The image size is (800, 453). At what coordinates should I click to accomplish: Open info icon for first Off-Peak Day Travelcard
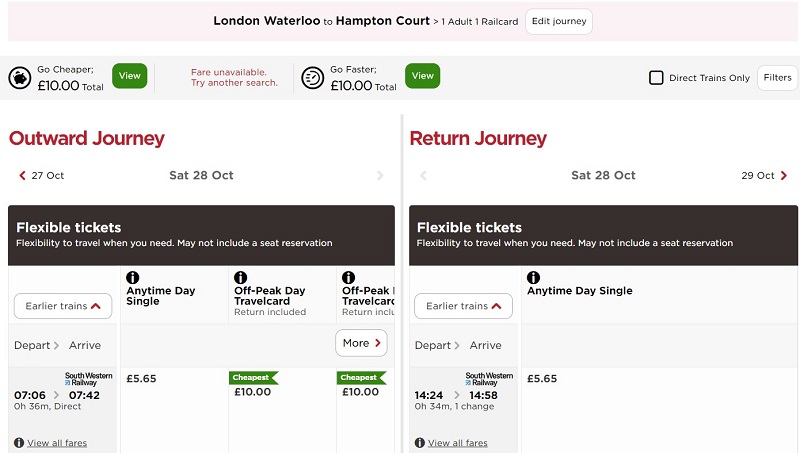(x=240, y=278)
